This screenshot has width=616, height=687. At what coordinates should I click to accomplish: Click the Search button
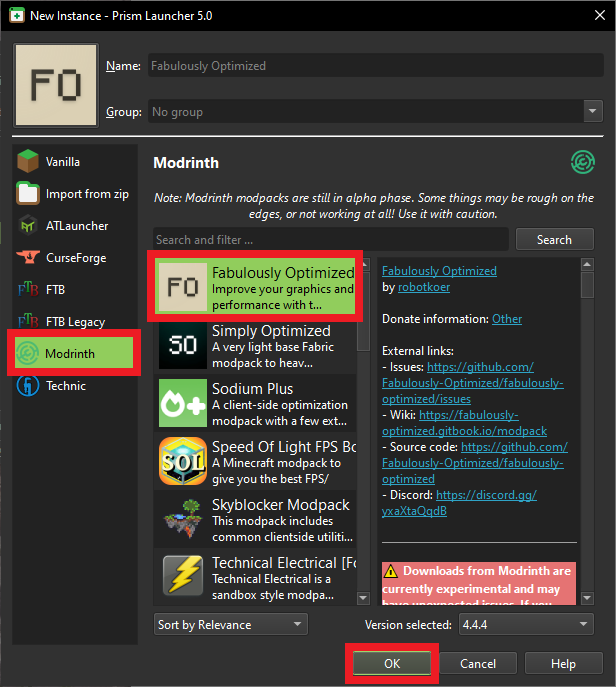coord(555,240)
